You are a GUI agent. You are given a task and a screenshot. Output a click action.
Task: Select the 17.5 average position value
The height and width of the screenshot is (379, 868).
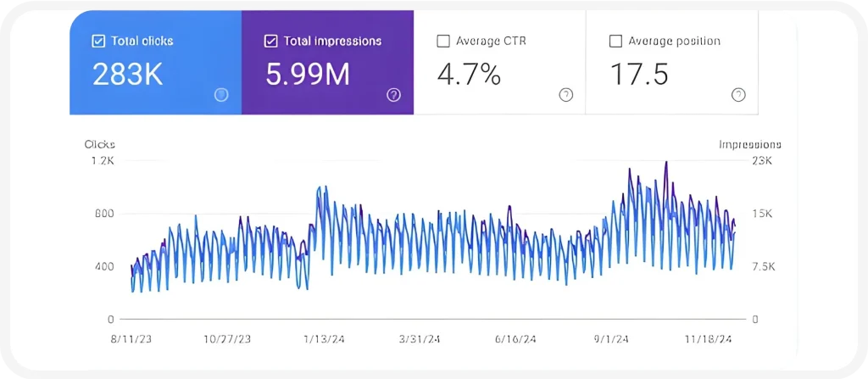639,75
